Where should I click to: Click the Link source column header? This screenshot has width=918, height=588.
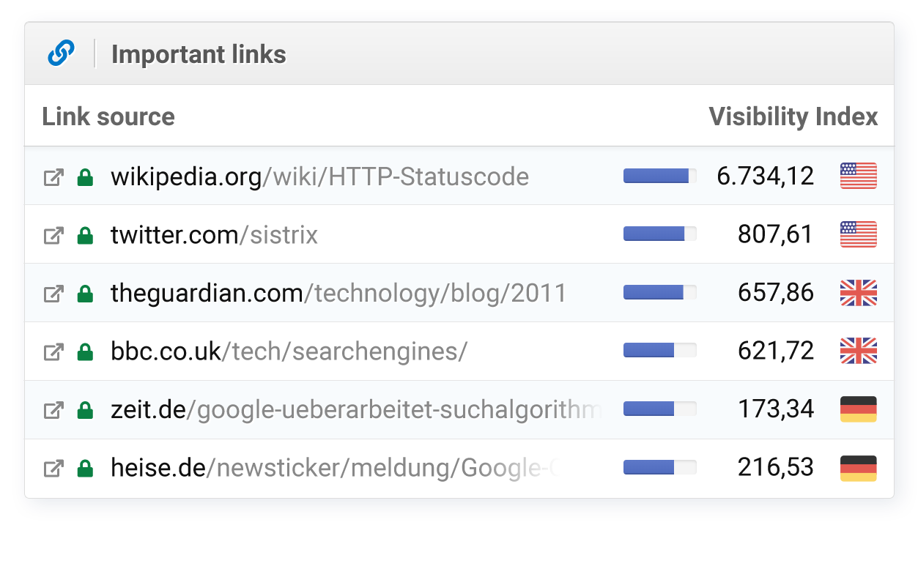(x=108, y=116)
